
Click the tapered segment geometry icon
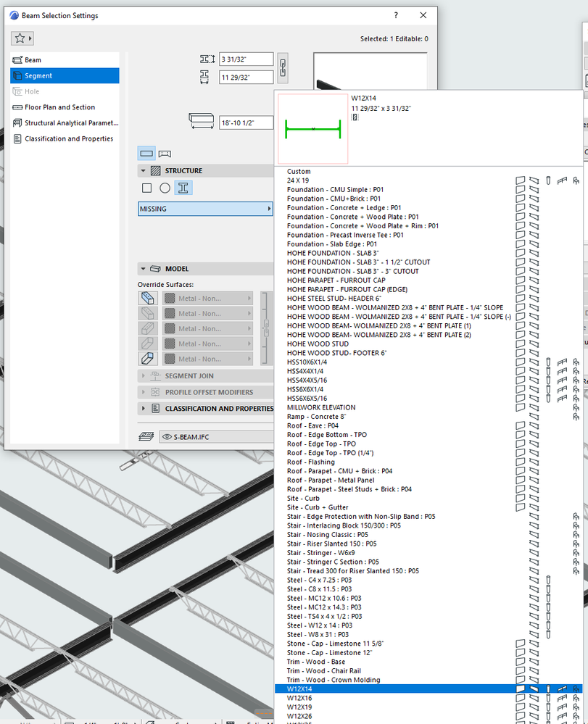pos(165,154)
